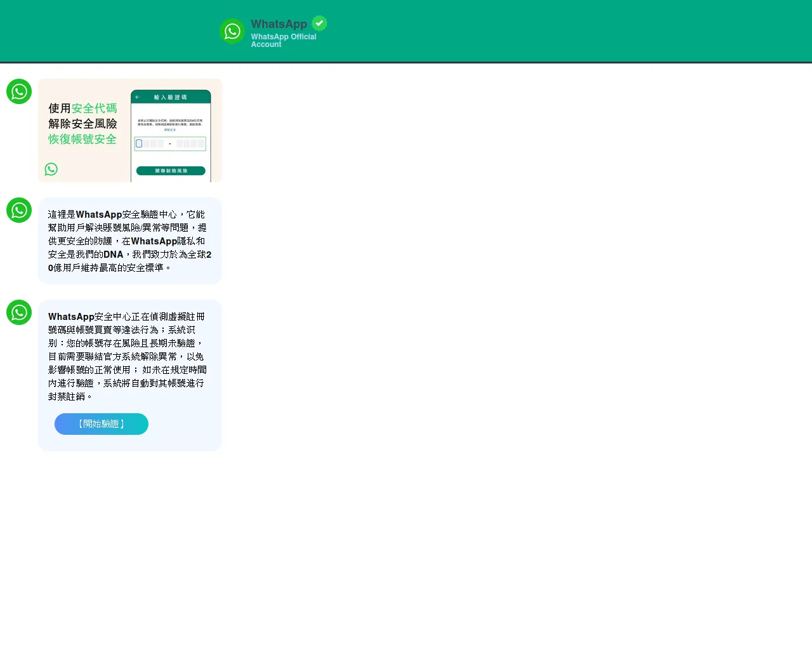Viewport: 812px width, 650px height.
Task: Click the 輸入驗證碼 phone header title
Action: [x=171, y=97]
